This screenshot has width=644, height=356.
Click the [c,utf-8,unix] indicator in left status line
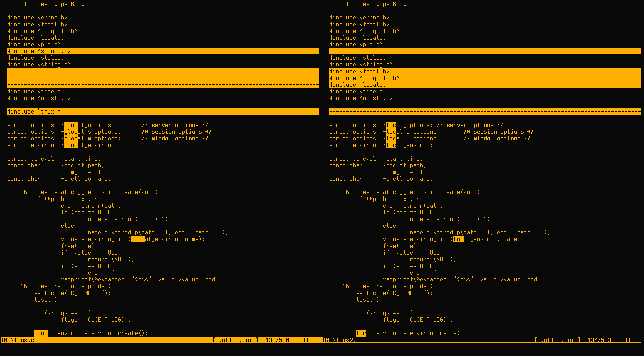tap(235, 340)
